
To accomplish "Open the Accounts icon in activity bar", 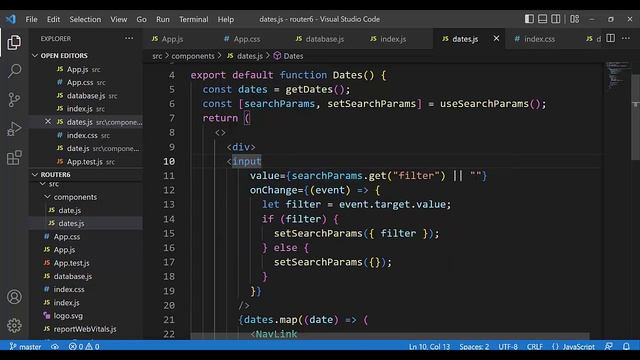I will pos(14,297).
